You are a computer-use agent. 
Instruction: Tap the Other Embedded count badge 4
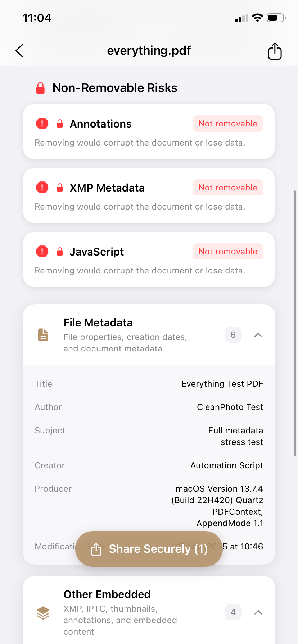233,612
